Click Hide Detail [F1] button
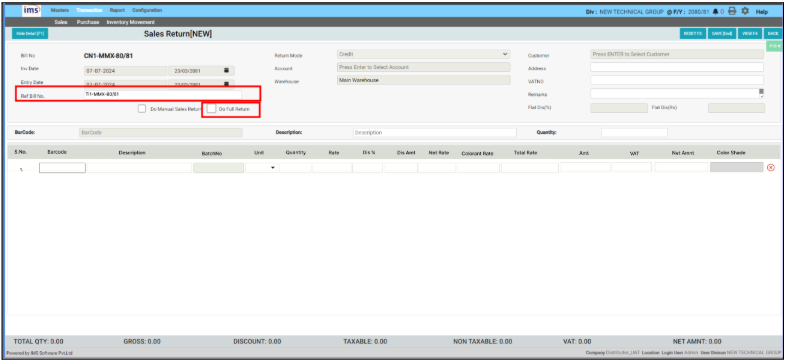This screenshot has width=786, height=361. pyautogui.click(x=30, y=34)
